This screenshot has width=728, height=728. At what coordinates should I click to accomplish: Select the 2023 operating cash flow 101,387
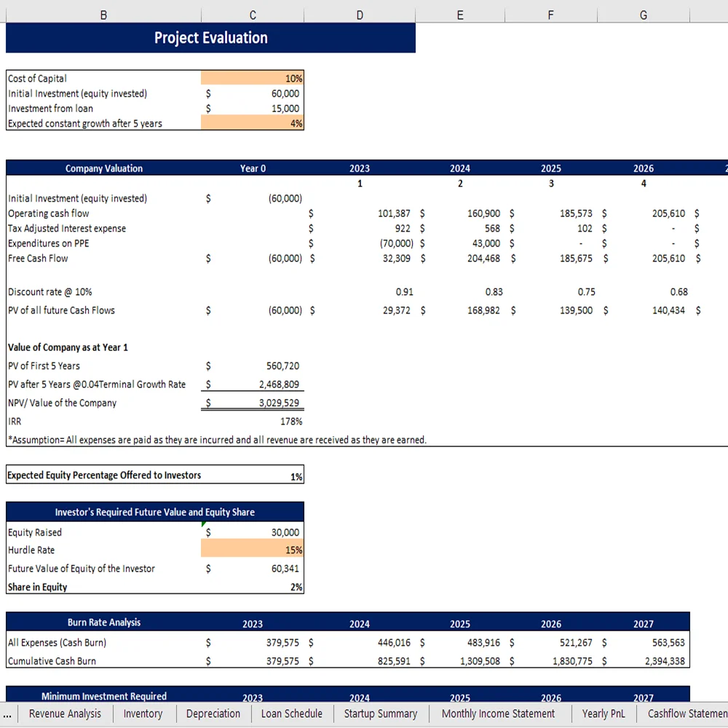[x=360, y=213]
